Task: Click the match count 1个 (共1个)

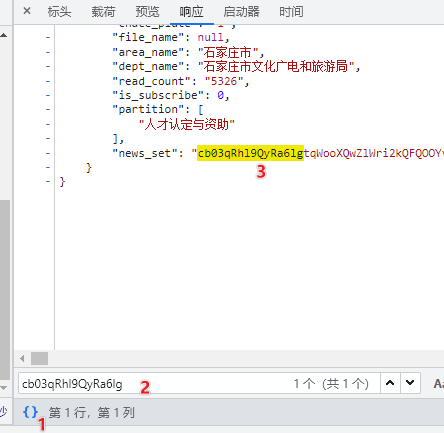Action: (x=331, y=384)
